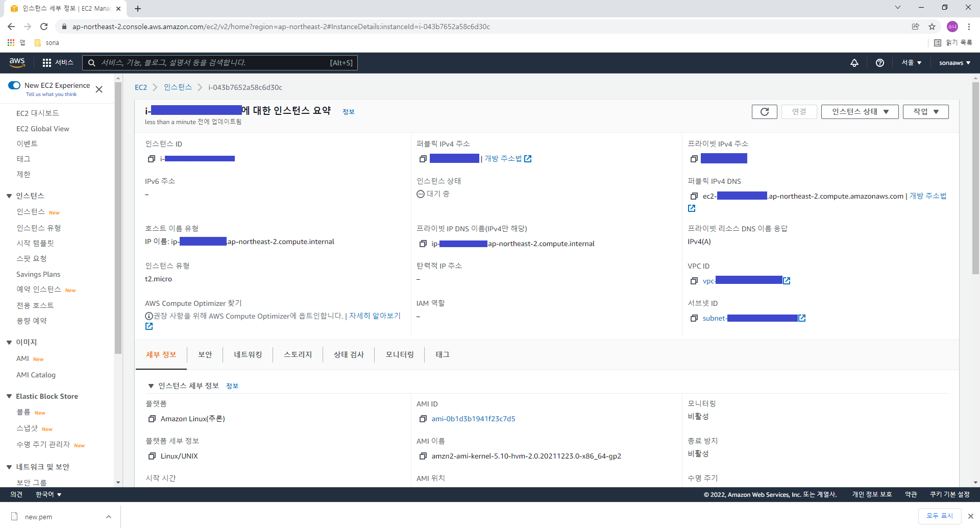Copy the private IPv4 address
The height and width of the screenshot is (530, 980).
pos(694,159)
